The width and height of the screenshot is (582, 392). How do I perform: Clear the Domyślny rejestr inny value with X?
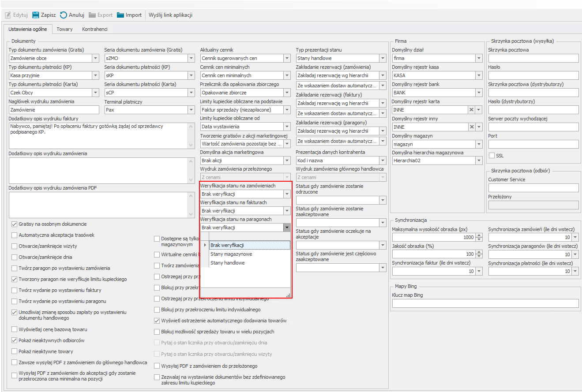(x=471, y=127)
